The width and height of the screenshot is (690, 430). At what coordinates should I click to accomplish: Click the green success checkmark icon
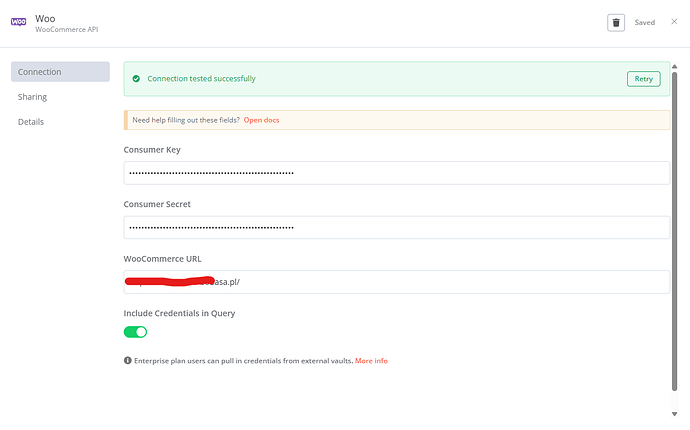pos(136,79)
